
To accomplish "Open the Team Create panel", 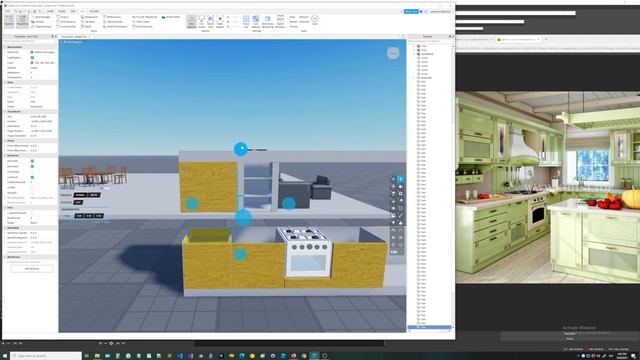I will click(x=141, y=22).
